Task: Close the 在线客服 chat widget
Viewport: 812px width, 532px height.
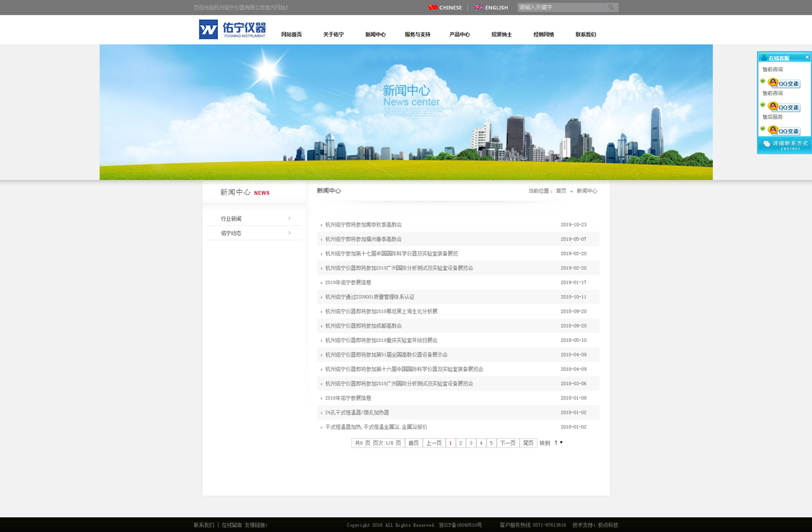Action: 807,58
